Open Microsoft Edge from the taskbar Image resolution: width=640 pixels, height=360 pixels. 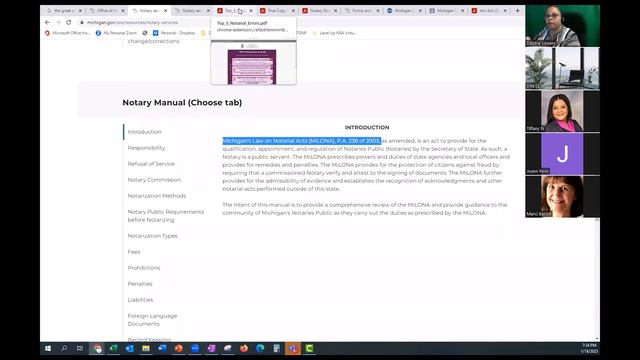click(x=260, y=348)
